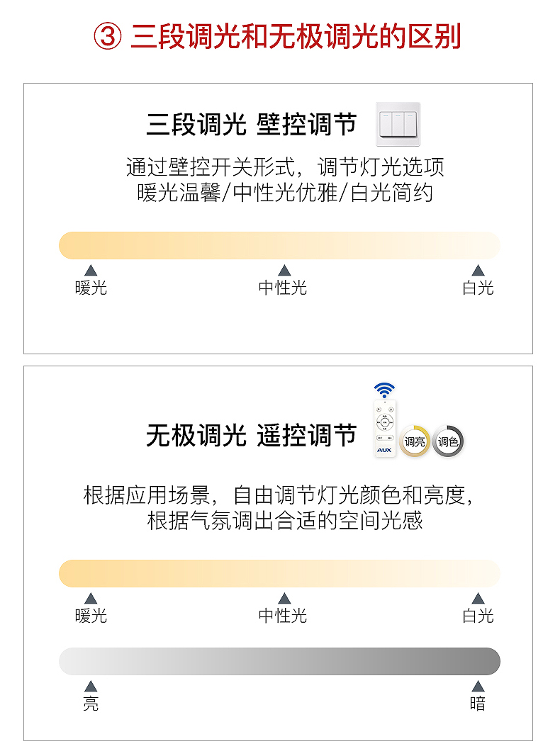Click the red title 三段调光和无极调光的区别
Screen dimensions: 560x756
(296, 37)
